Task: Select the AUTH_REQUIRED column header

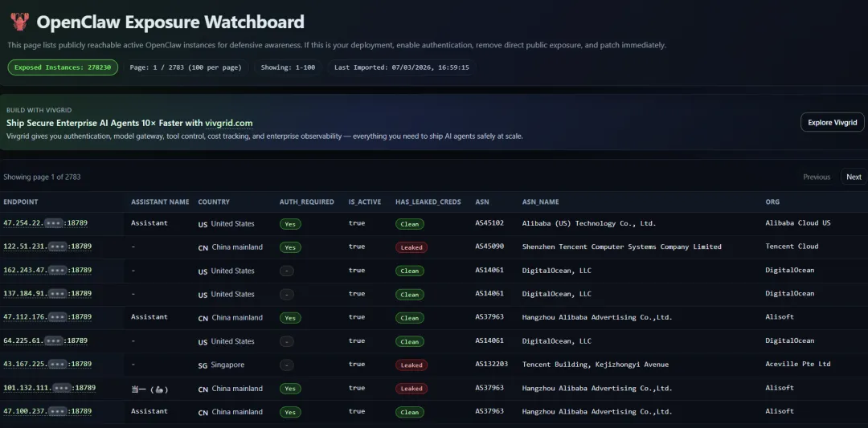Action: pos(306,202)
